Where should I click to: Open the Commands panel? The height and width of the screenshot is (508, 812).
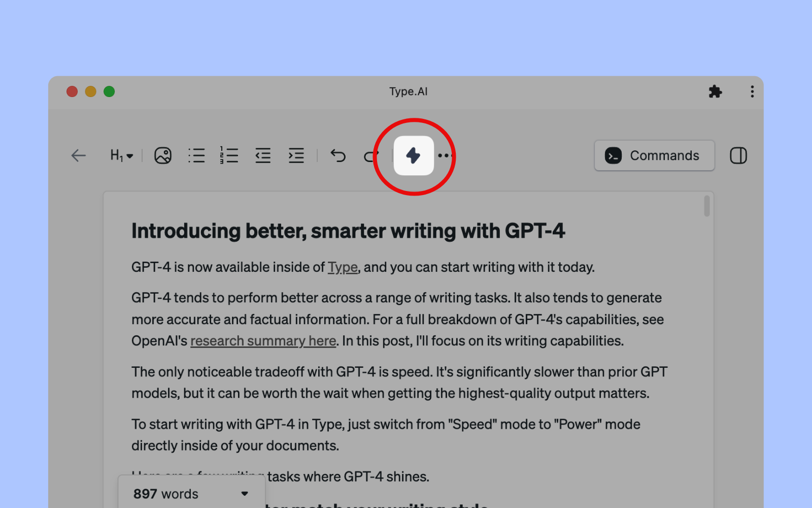click(x=654, y=155)
